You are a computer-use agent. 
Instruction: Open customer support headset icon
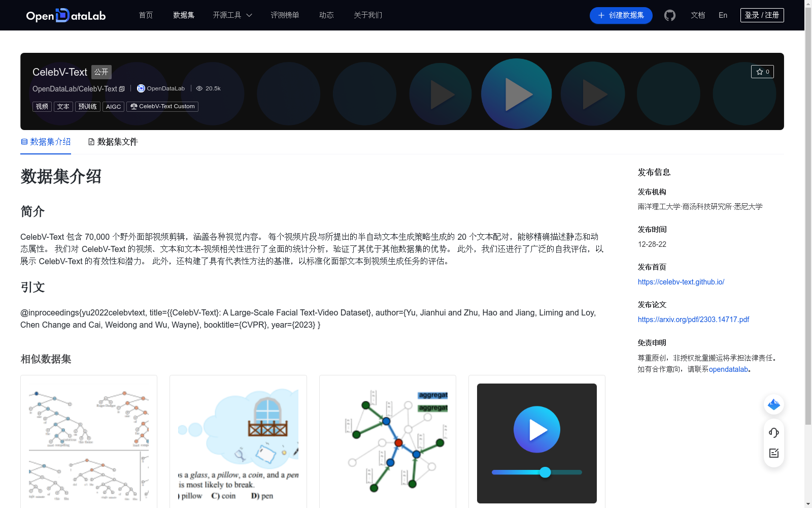tap(774, 432)
